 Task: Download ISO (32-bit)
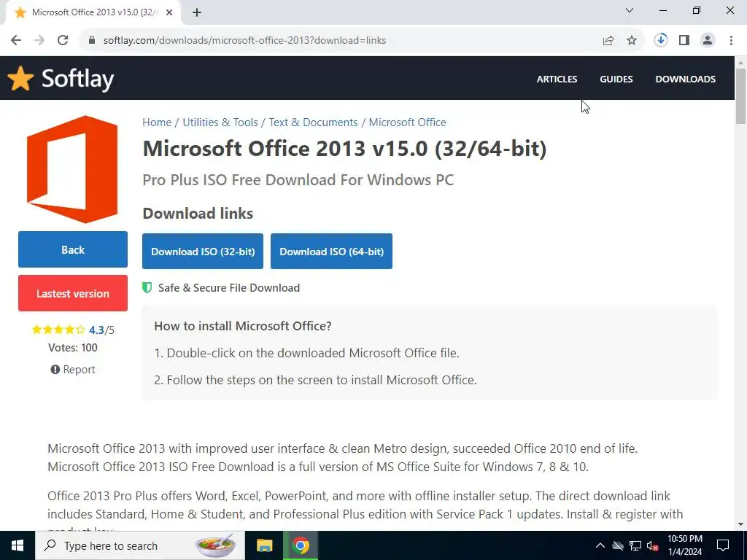[203, 252]
